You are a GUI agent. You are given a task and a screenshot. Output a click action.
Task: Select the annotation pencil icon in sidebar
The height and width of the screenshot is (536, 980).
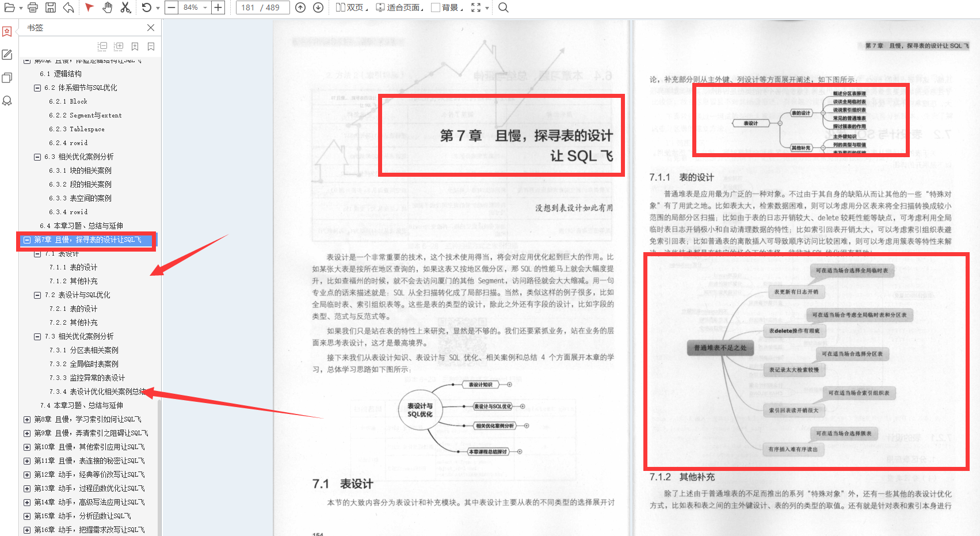pyautogui.click(x=7, y=54)
